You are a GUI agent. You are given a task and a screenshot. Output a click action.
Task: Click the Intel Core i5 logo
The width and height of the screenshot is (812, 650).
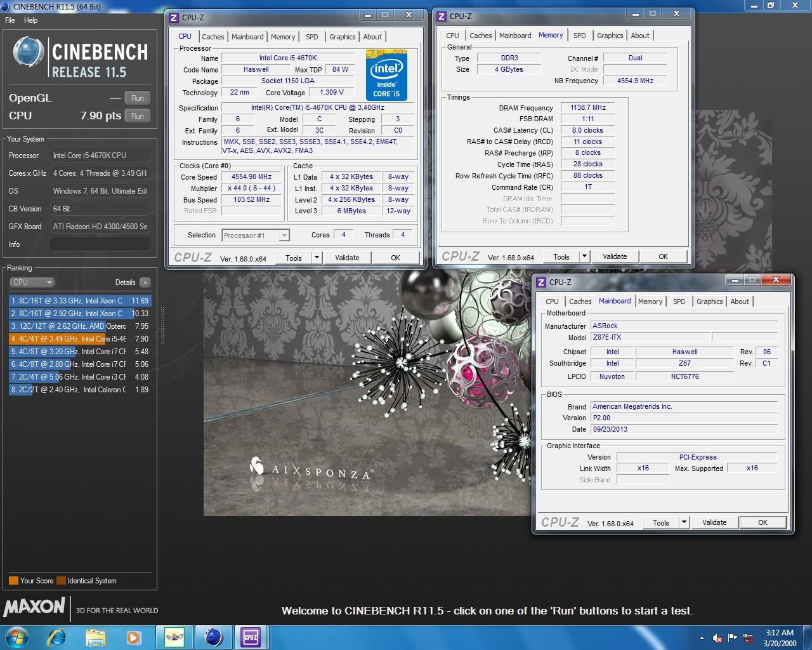coord(386,74)
